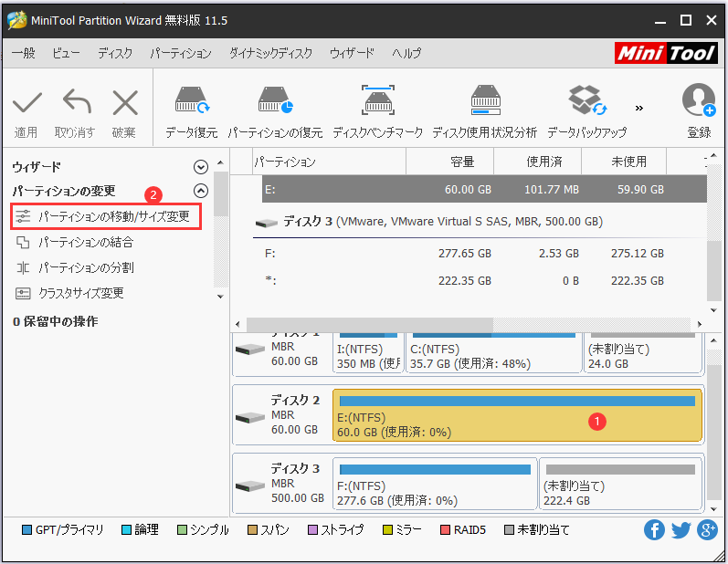Click the Register (登録) user icon

699,99
